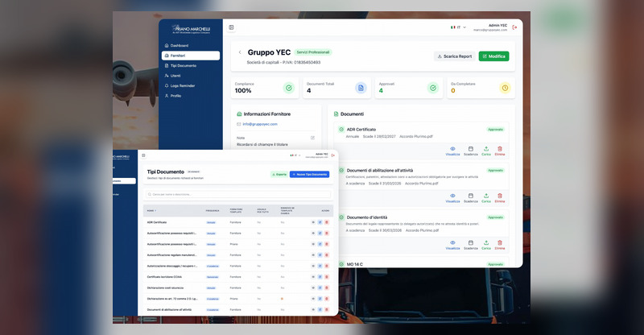This screenshot has height=335, width=644.
Task: Delete ADR Certificato with Elimina trash icon
Action: click(x=500, y=151)
